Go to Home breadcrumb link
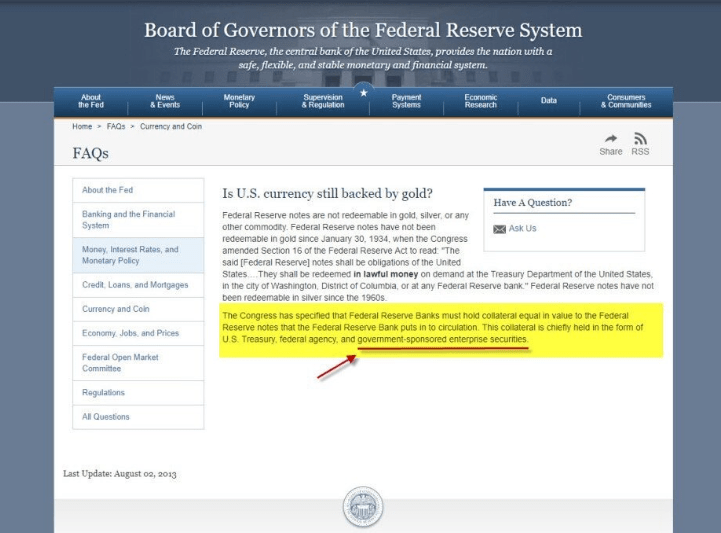The image size is (721, 533). tap(82, 126)
